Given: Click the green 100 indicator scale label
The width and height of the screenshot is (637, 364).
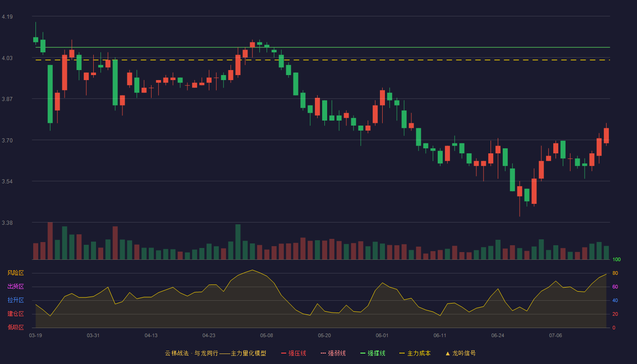Looking at the screenshot, I should (617, 259).
